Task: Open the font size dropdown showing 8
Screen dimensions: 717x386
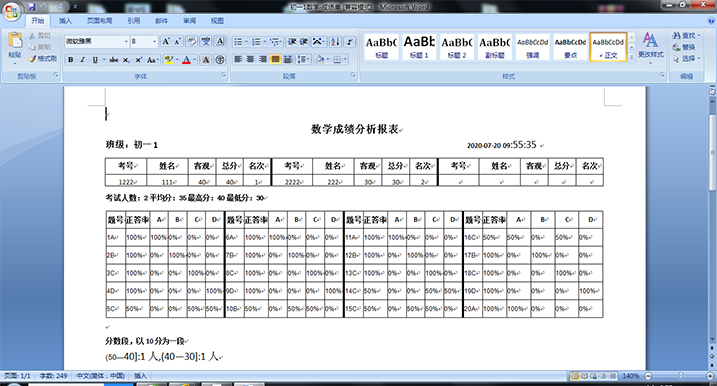Action: [x=155, y=42]
